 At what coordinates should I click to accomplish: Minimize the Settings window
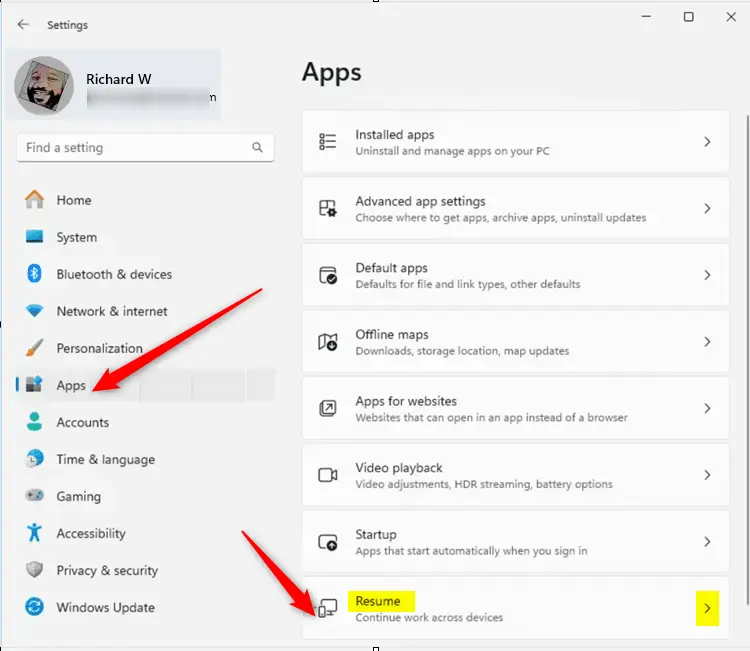click(646, 17)
